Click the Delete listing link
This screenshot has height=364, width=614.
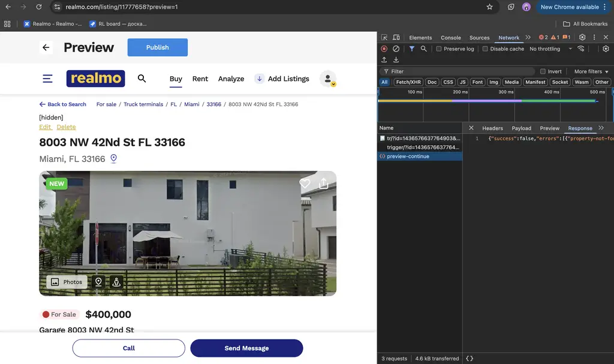(66, 127)
